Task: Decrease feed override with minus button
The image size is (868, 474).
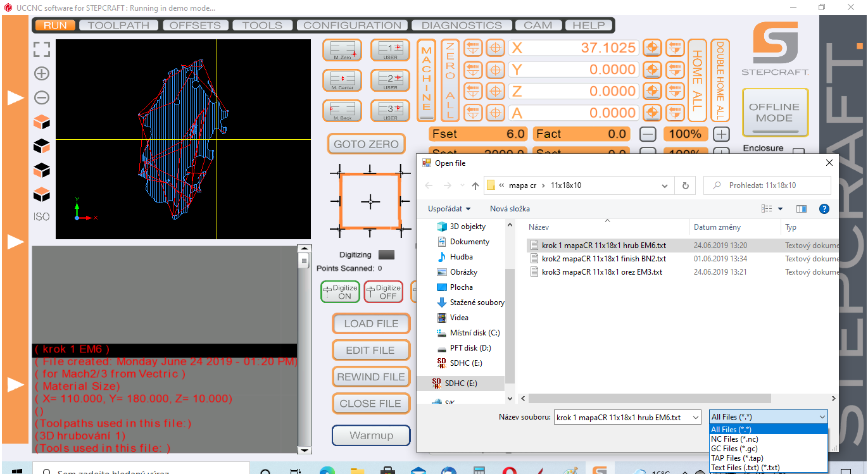Action: (647, 134)
